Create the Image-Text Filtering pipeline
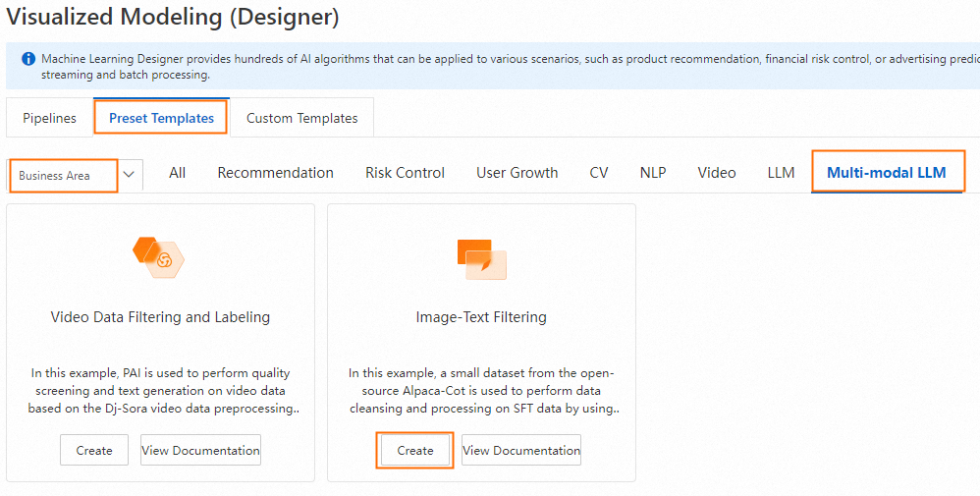The width and height of the screenshot is (980, 496). (415, 450)
